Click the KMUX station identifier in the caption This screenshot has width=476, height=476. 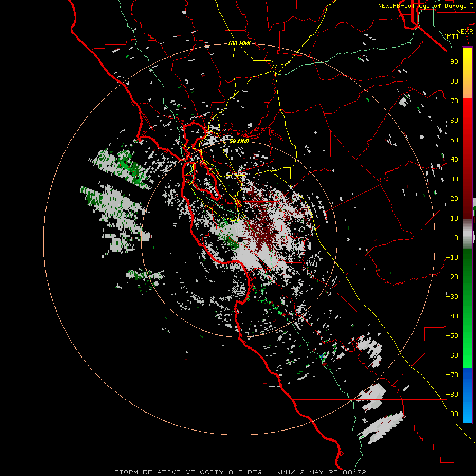coord(286,472)
